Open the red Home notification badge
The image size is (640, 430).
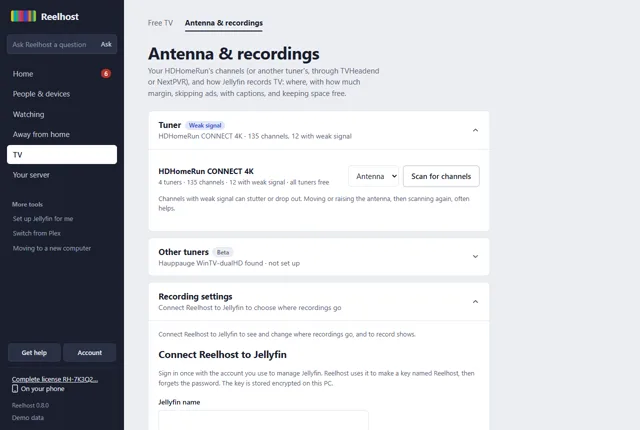coord(106,74)
